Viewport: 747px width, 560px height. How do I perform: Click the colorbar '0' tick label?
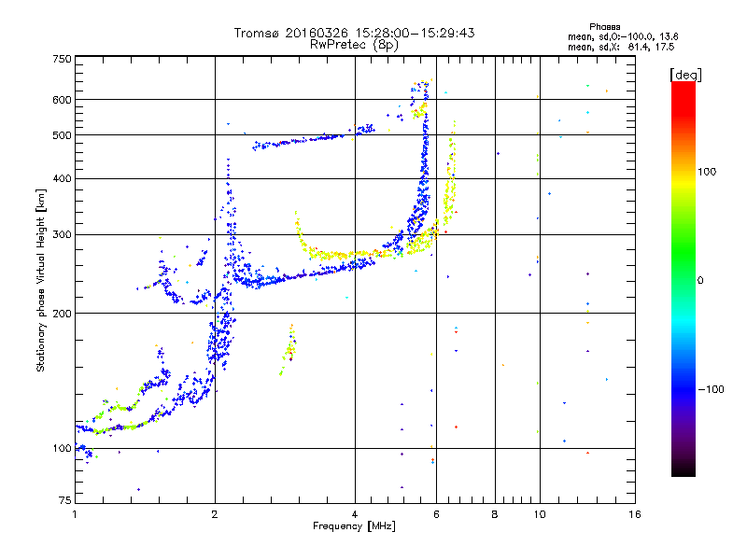click(700, 281)
